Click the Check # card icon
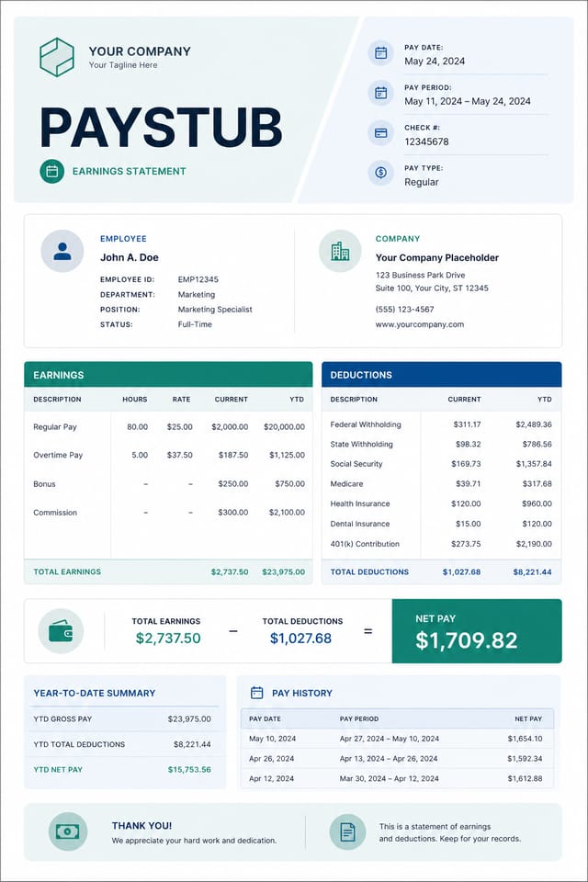Viewport: 588px width, 882px height. (x=381, y=133)
